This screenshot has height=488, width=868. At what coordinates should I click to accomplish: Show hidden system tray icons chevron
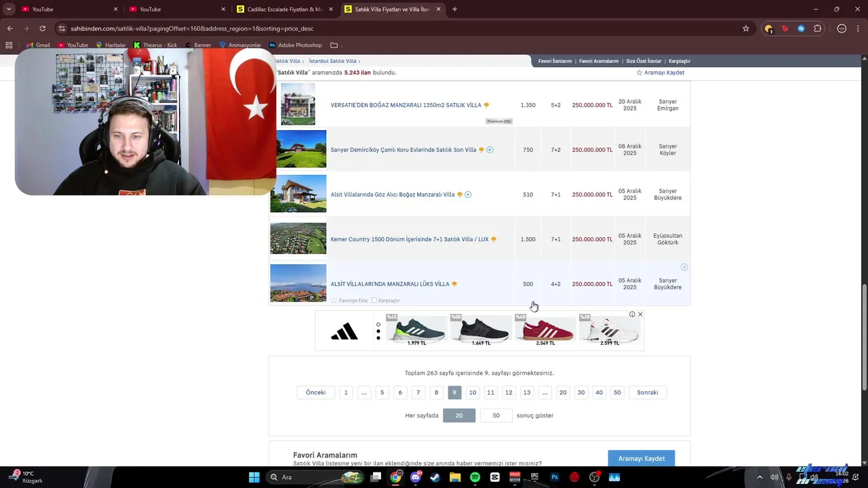coord(761,477)
